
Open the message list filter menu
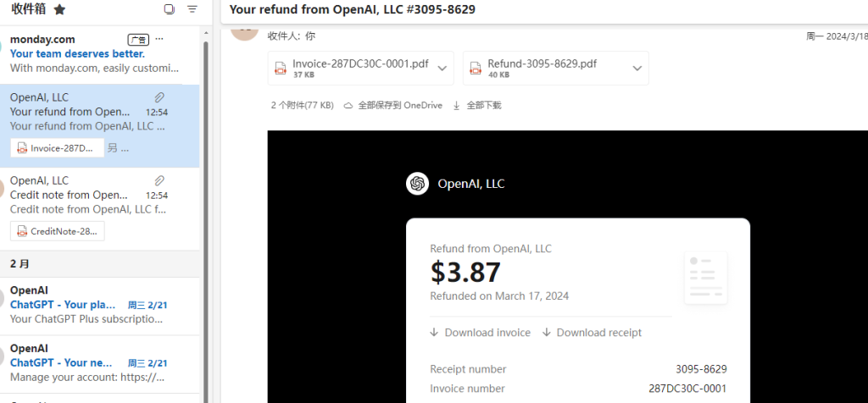pos(192,9)
